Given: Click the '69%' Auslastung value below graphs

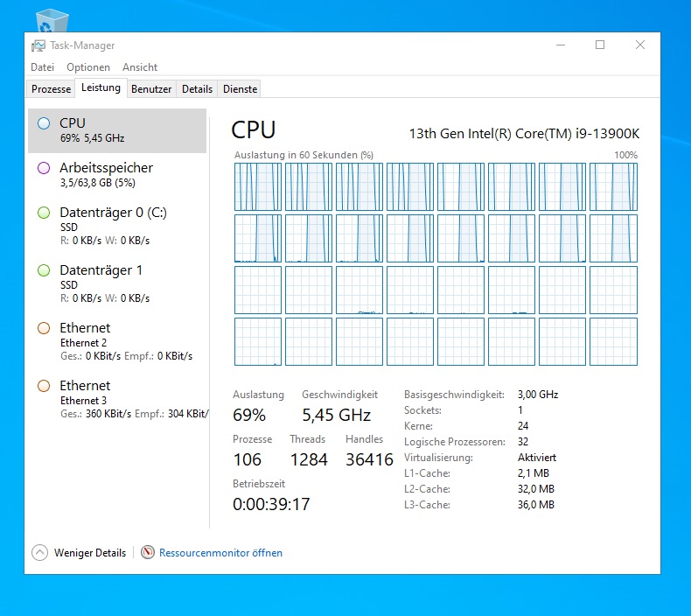Looking at the screenshot, I should click(x=249, y=415).
